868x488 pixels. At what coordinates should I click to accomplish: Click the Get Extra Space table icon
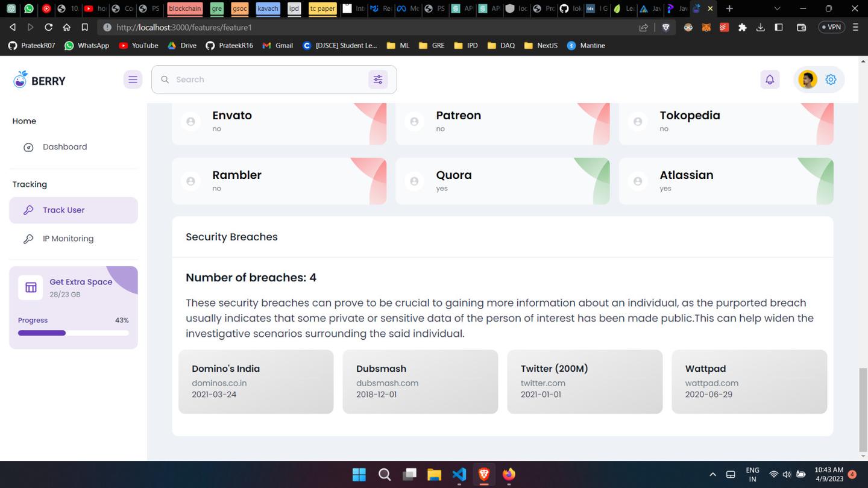31,287
